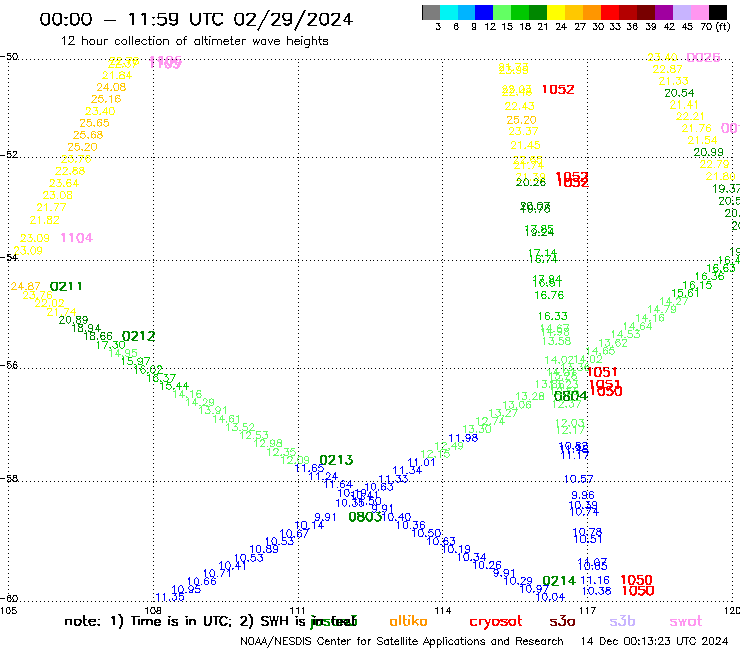
Task: Click the latitude axis label '-52'
Action: click(9, 154)
